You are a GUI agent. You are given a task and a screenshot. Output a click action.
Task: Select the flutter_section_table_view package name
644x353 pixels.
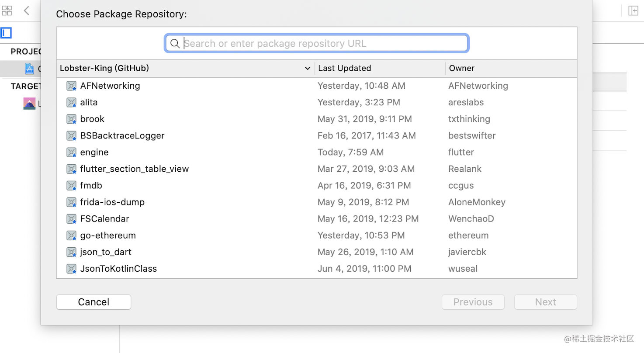(135, 169)
